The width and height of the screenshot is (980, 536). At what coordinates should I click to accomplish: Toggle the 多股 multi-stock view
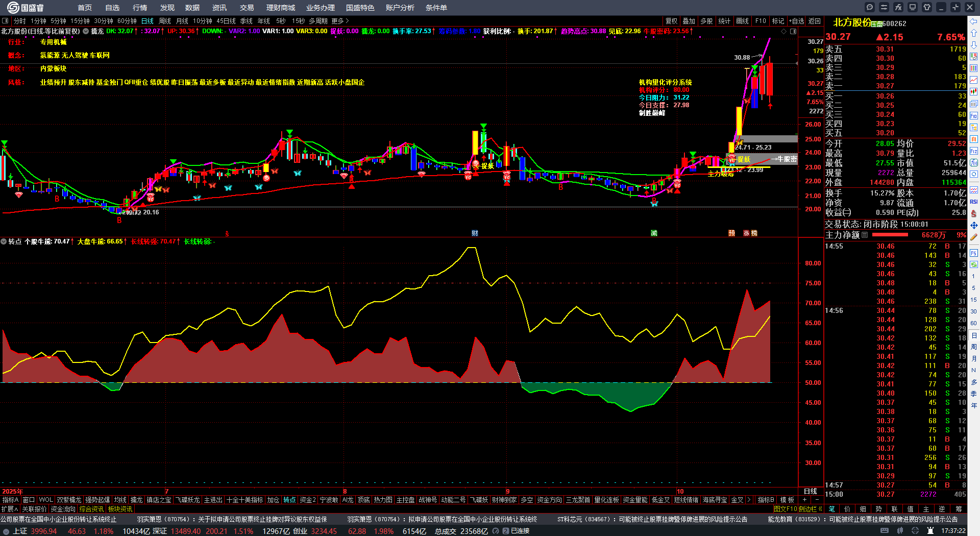click(706, 21)
